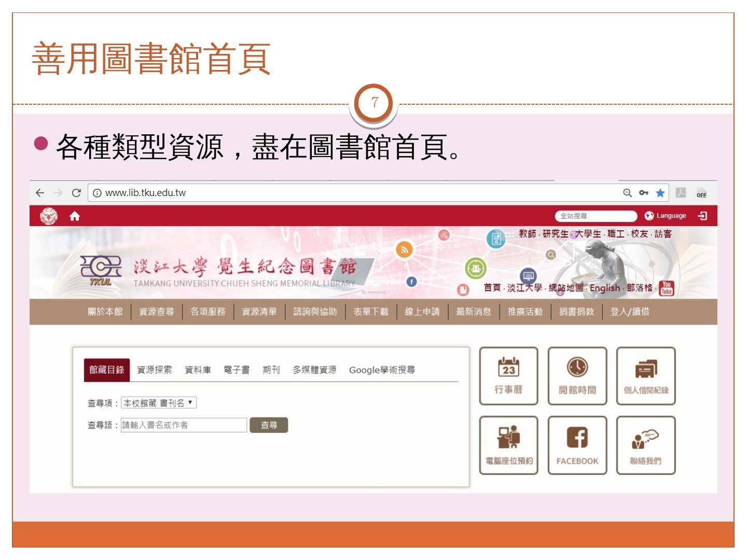The height and width of the screenshot is (560, 747).
Task: Switch to the 電子書 tab
Action: click(x=237, y=370)
